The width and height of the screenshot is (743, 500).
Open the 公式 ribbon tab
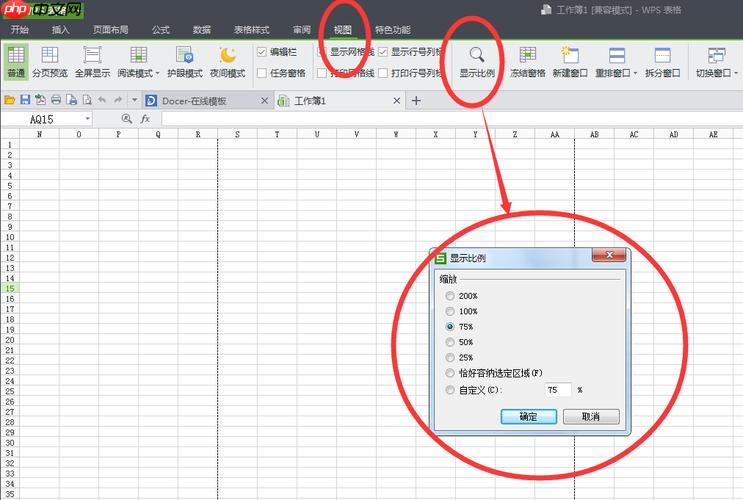pyautogui.click(x=161, y=30)
